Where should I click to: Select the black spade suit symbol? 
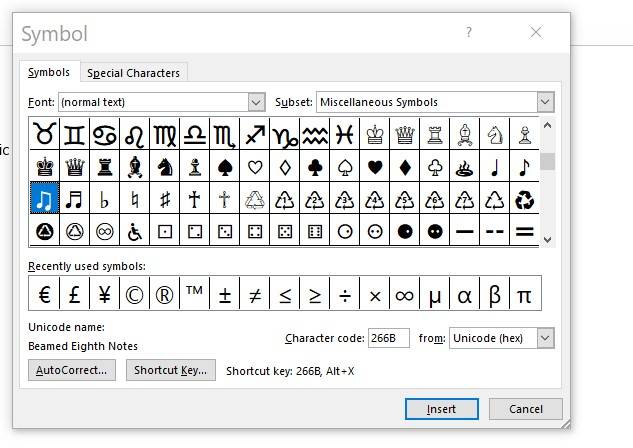(x=225, y=167)
